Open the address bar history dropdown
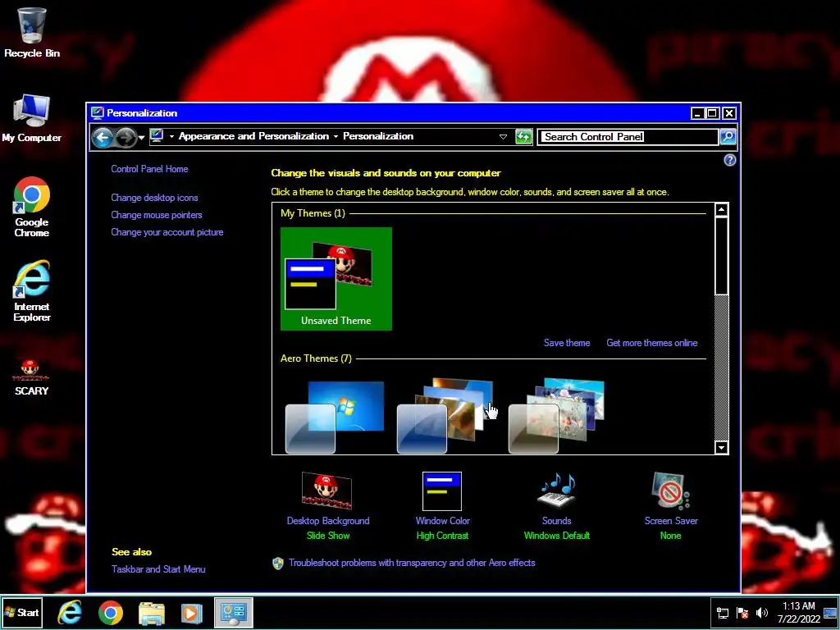This screenshot has width=840, height=630. (503, 137)
